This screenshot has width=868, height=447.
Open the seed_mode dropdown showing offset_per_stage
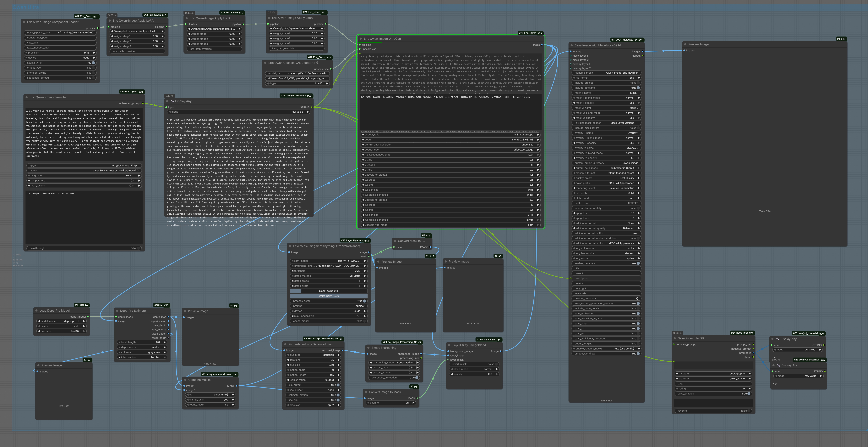450,150
